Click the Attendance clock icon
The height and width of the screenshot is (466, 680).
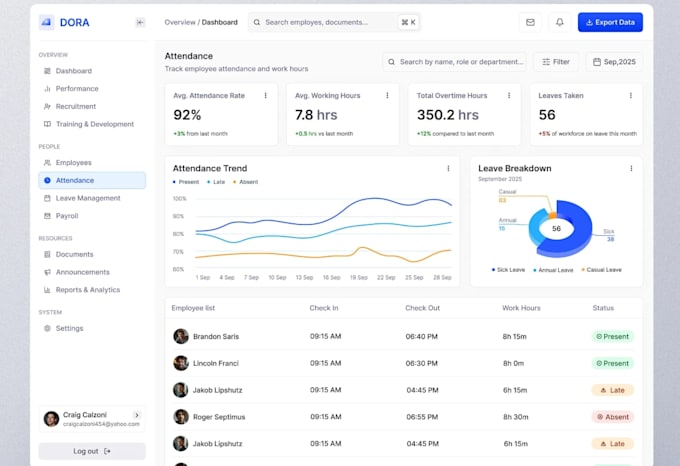[47, 180]
